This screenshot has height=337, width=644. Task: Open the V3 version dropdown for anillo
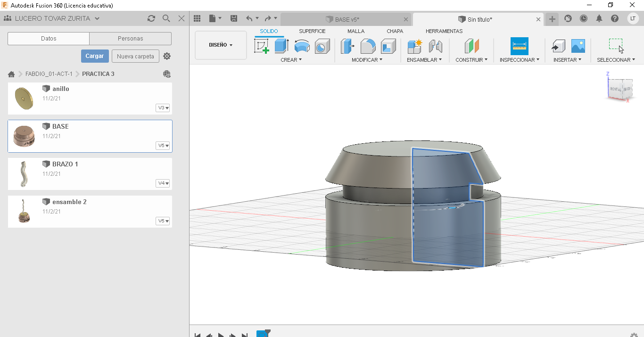(163, 108)
